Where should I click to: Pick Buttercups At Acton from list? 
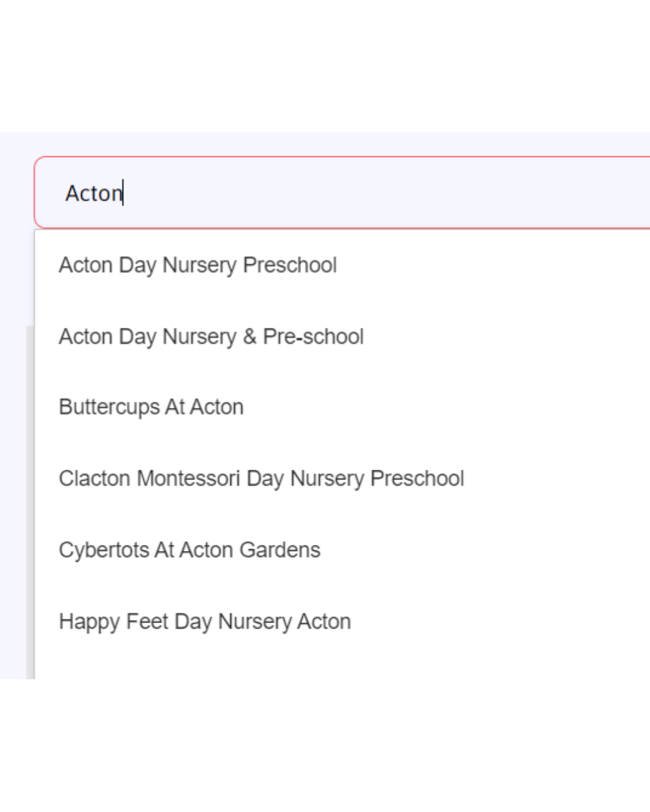pos(342,407)
